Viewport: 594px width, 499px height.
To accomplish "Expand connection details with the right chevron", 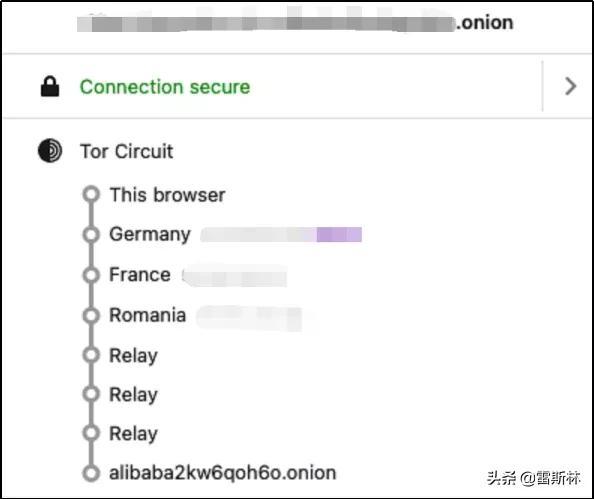I will [570, 86].
